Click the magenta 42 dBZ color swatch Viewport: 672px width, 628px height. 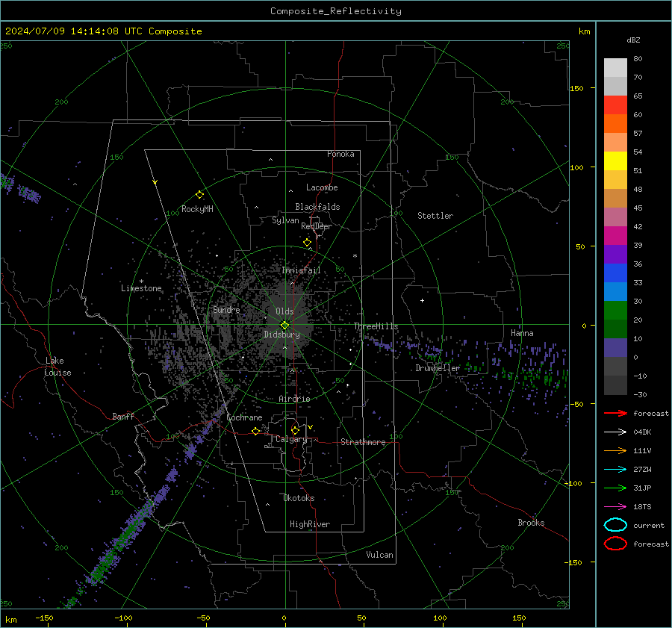(615, 235)
